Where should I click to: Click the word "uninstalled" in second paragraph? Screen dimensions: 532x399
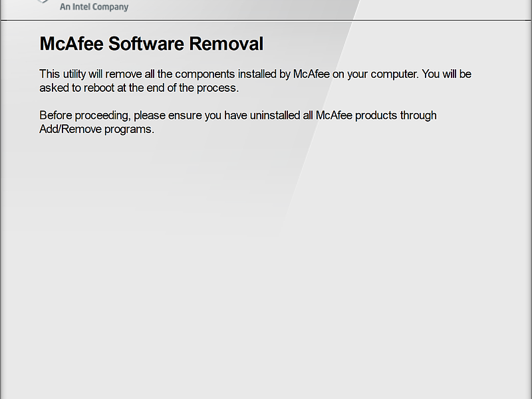click(275, 115)
